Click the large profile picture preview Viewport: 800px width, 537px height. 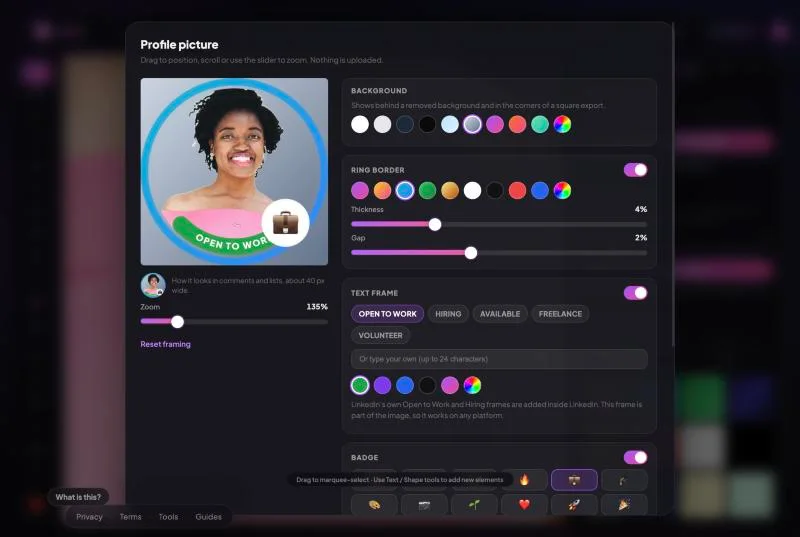(234, 171)
